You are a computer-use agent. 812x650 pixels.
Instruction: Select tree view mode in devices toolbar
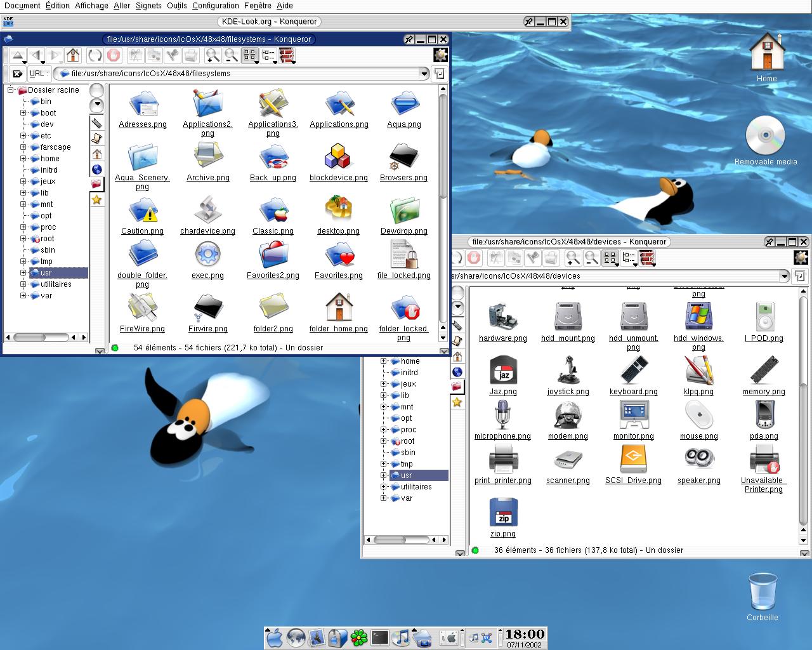point(629,258)
